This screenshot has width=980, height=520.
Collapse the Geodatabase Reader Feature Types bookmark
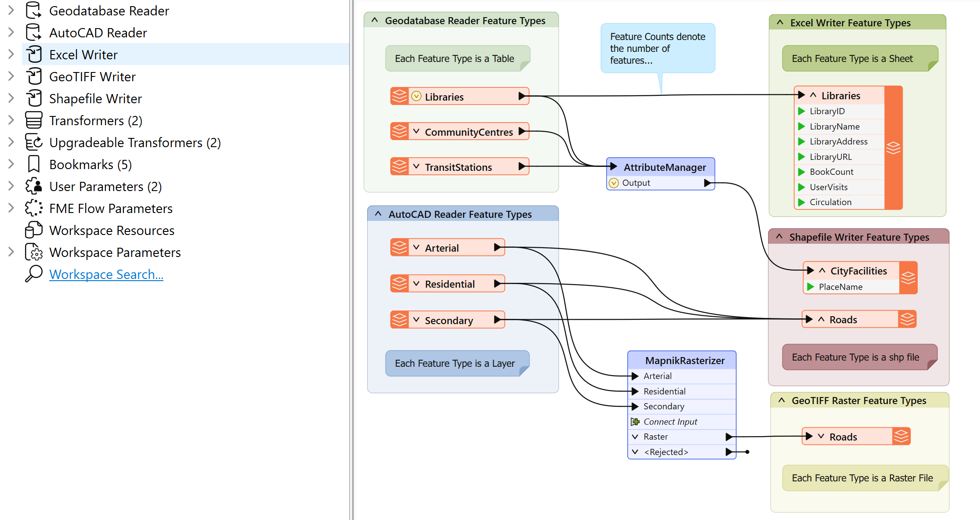pos(375,20)
